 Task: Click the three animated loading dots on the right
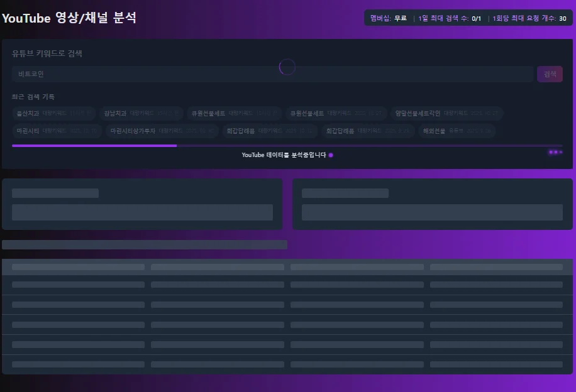pos(555,151)
